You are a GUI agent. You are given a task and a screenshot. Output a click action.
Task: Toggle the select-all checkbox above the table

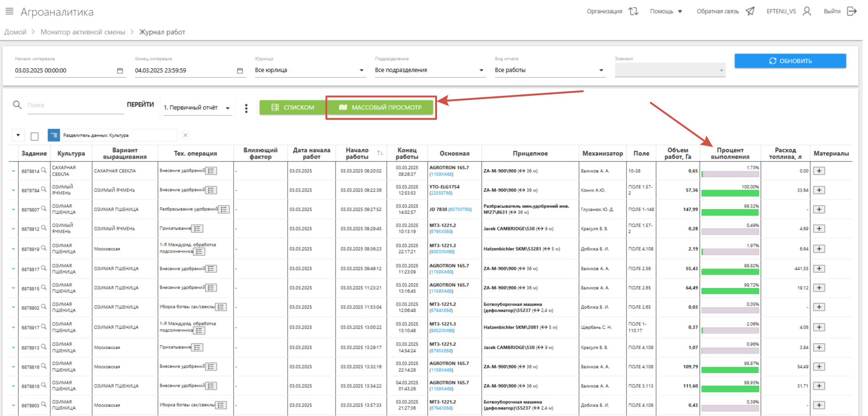tap(34, 136)
